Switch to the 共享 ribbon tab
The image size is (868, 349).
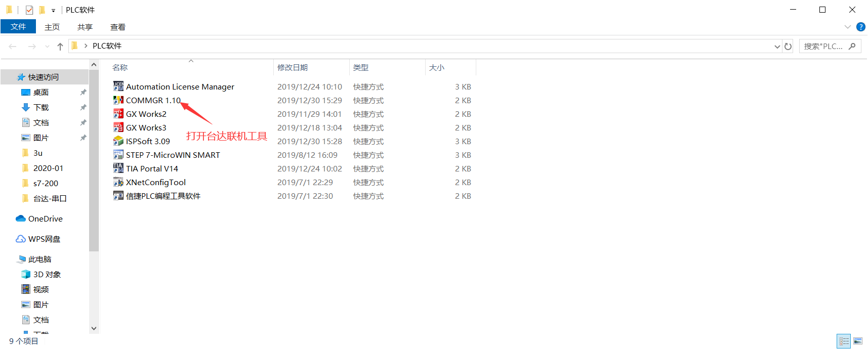click(85, 27)
